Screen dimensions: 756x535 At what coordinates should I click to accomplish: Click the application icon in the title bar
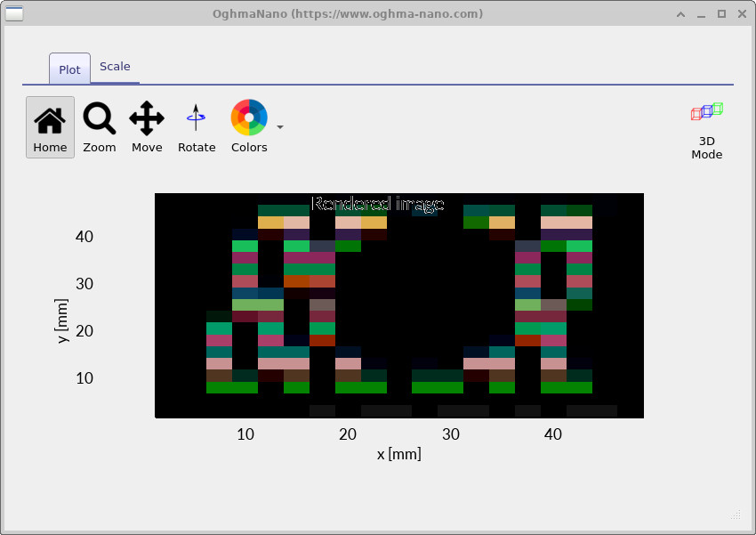coord(12,13)
